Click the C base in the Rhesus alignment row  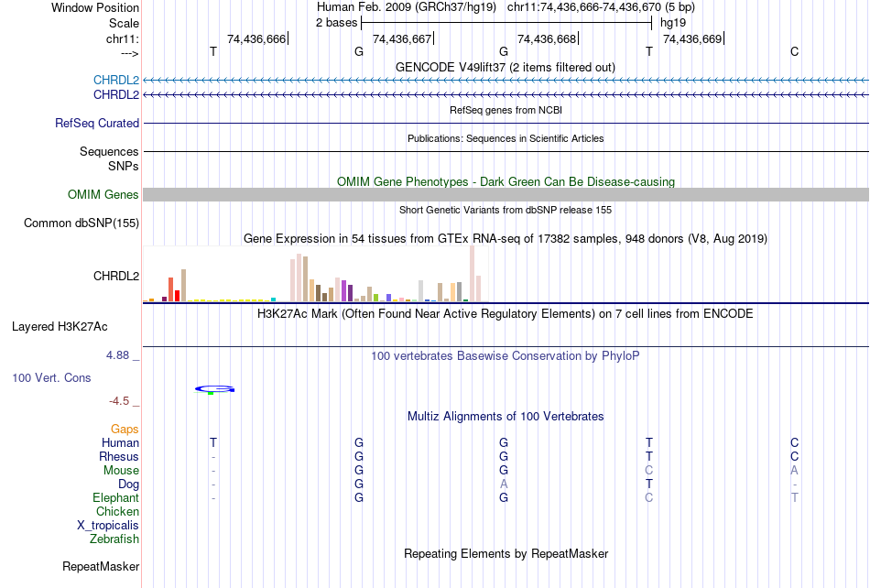point(795,456)
